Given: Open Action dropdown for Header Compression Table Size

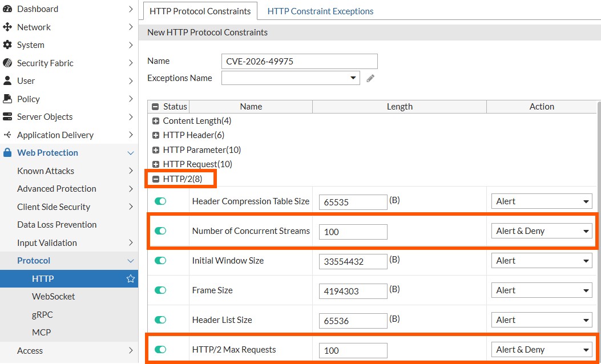Looking at the screenshot, I should pos(542,201).
